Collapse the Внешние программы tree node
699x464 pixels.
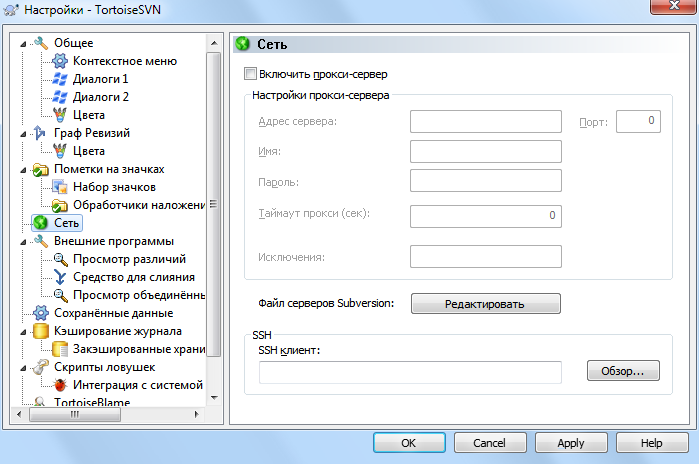[23, 242]
